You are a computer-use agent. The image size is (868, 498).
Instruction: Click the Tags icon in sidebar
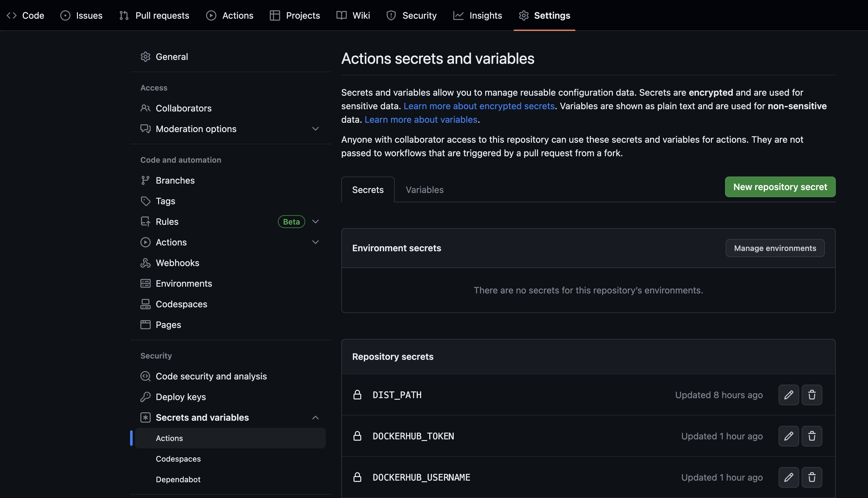pos(145,201)
